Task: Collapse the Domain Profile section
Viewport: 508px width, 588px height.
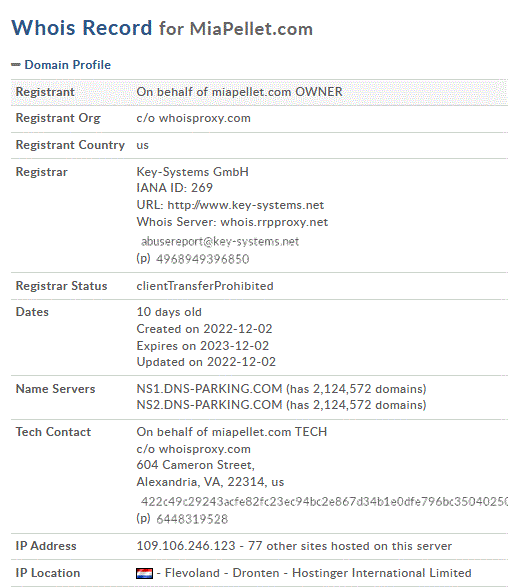Action: coord(67,65)
